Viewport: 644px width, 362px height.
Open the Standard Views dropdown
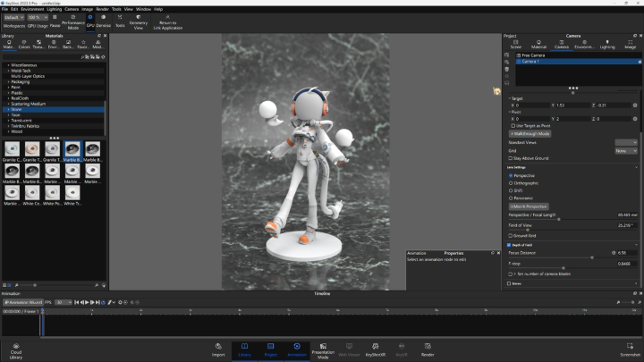pos(625,142)
